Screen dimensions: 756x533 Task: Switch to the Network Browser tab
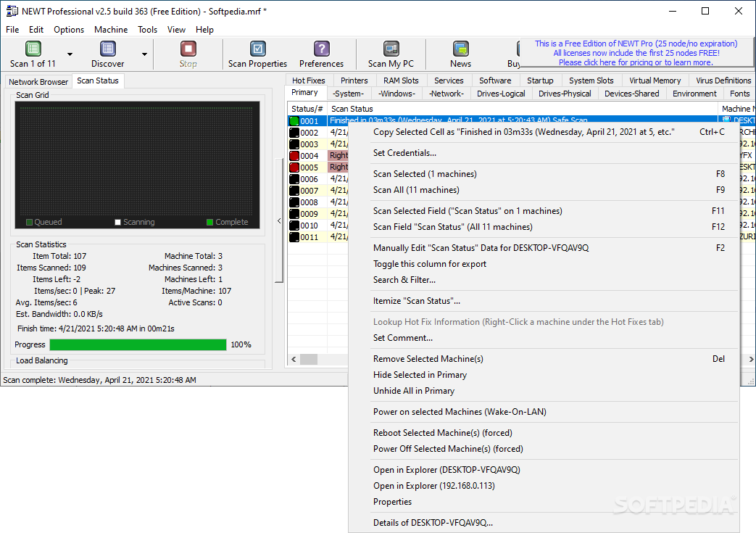[x=38, y=82]
